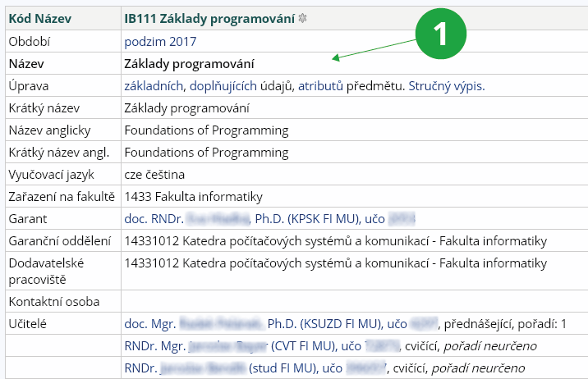This screenshot has width=588, height=379.
Task: Open the doplňujících údajů edit link
Action: click(x=223, y=85)
